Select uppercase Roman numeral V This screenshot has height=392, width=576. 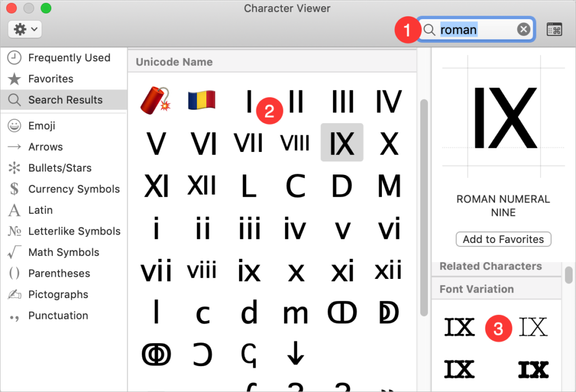click(156, 143)
